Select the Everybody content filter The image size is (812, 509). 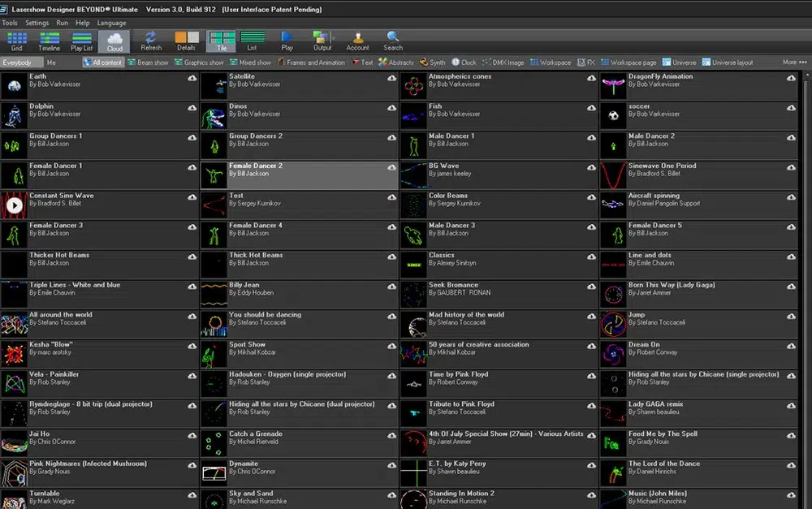click(x=20, y=63)
